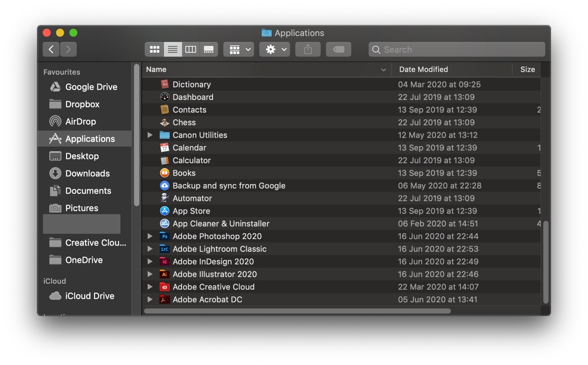588x365 pixels.
Task: Sort by the Date Modified column header
Action: tap(452, 69)
